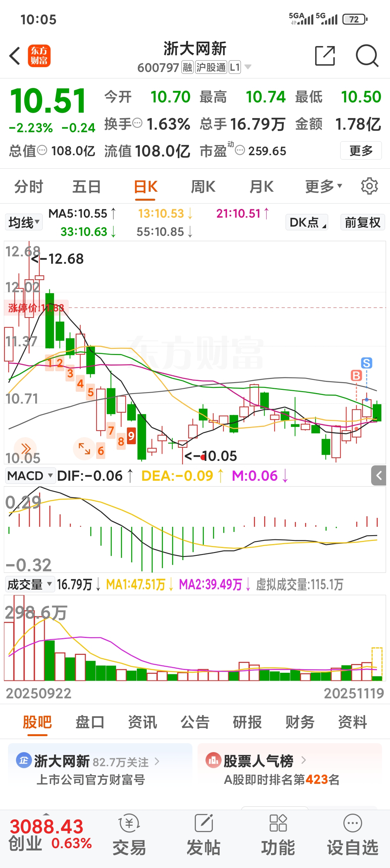Switch to 盘口 tab
This screenshot has width=390, height=868.
(90, 722)
